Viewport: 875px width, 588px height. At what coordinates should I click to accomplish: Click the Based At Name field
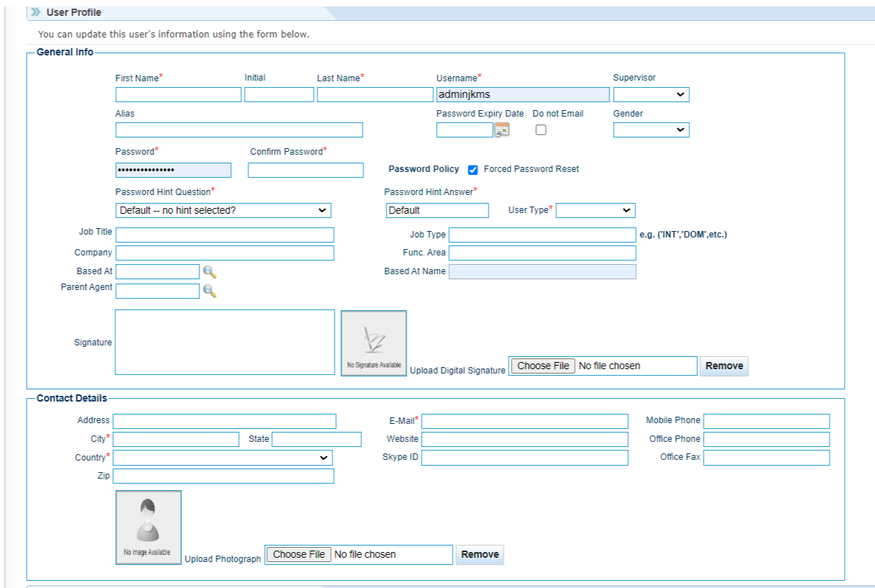point(543,271)
